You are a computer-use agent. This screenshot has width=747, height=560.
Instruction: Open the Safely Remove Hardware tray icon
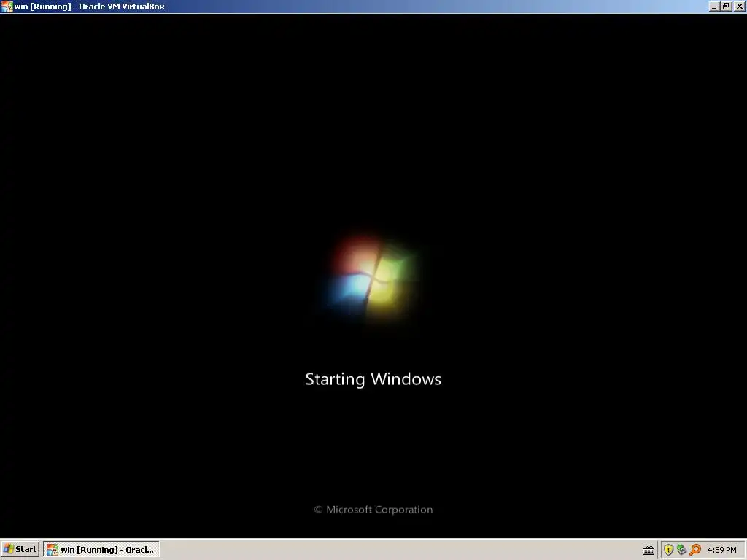(x=682, y=550)
